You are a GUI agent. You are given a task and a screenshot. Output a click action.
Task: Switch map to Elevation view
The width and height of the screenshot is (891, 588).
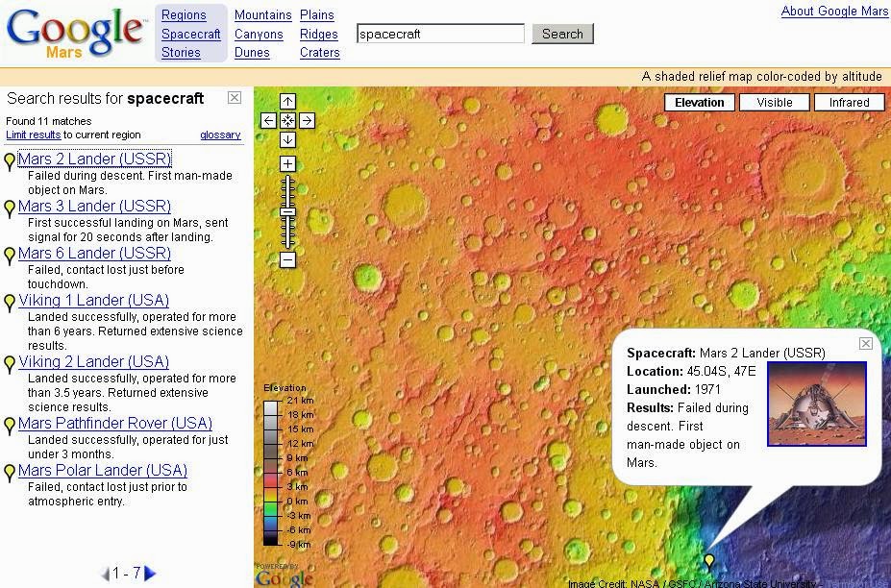tap(700, 102)
